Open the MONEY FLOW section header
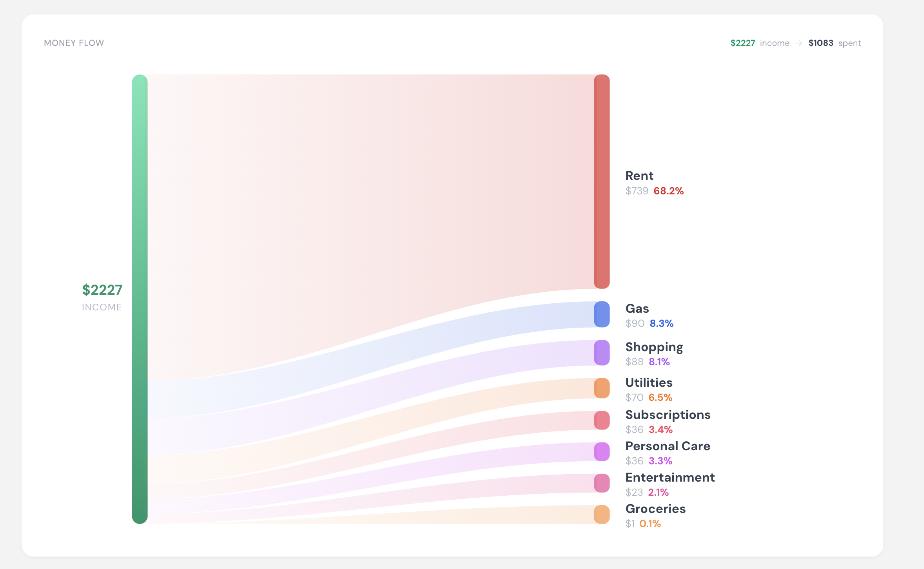Screen dimensions: 924x569 pos(74,43)
